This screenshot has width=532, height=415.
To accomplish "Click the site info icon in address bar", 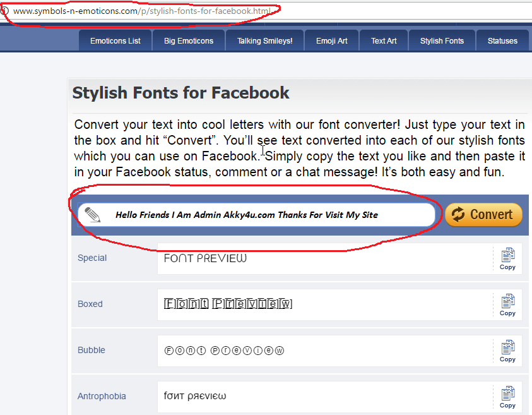I will click(4, 11).
